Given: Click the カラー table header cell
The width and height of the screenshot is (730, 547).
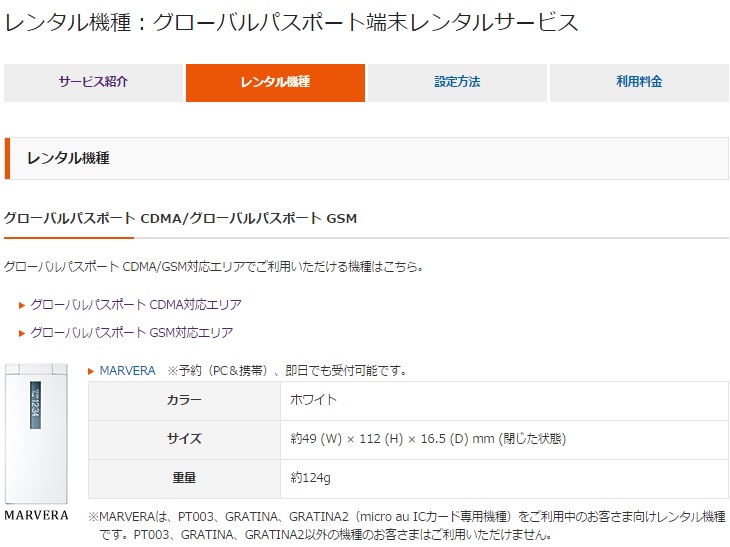Looking at the screenshot, I should pyautogui.click(x=184, y=401).
